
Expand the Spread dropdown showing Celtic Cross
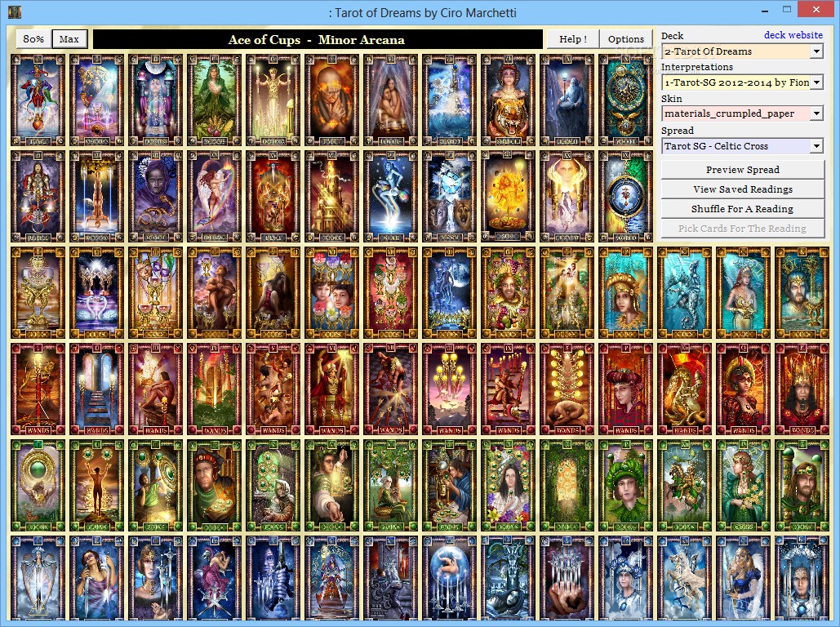742,146
